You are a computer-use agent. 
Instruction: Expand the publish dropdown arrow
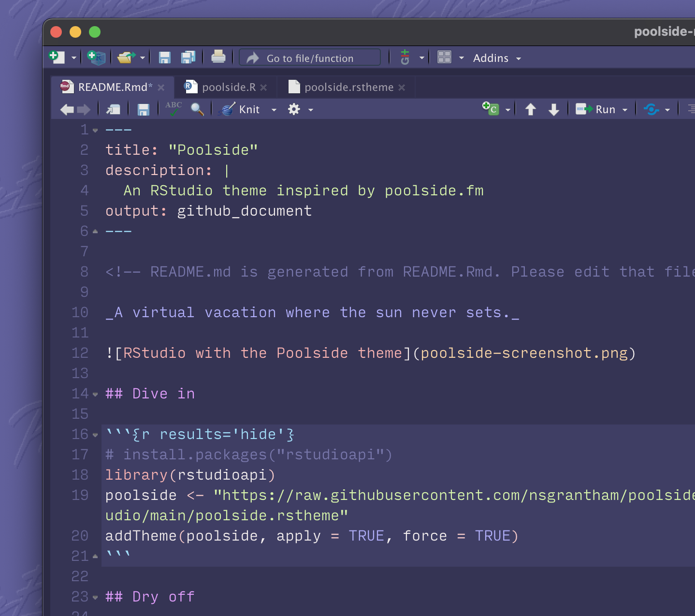tap(667, 110)
